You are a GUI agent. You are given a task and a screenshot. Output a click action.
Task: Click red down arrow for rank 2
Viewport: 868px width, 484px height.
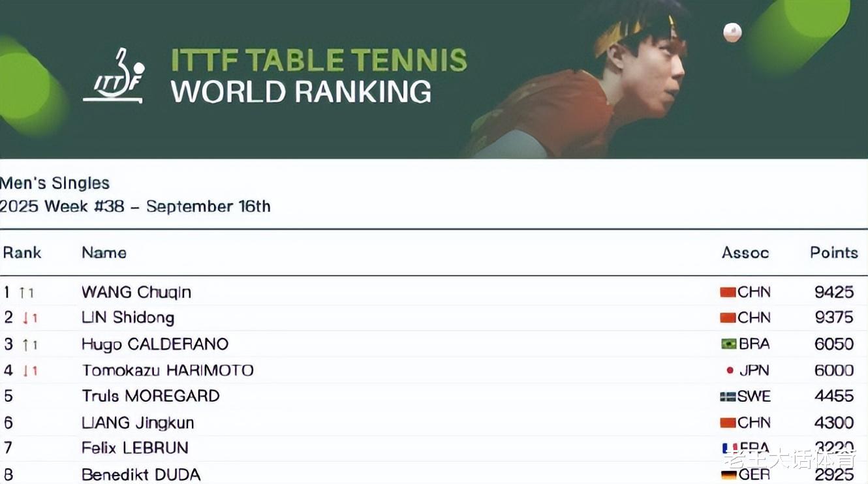[x=25, y=318]
